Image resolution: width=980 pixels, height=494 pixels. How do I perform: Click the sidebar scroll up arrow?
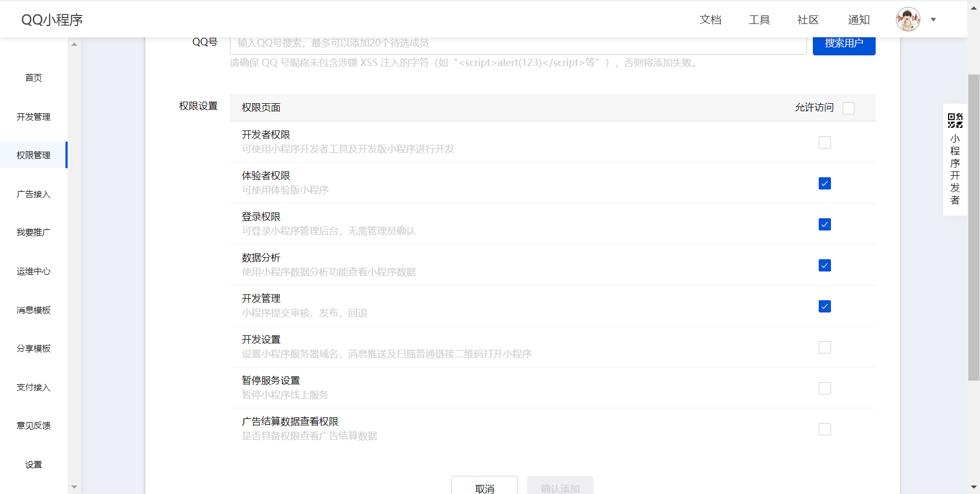(x=74, y=44)
